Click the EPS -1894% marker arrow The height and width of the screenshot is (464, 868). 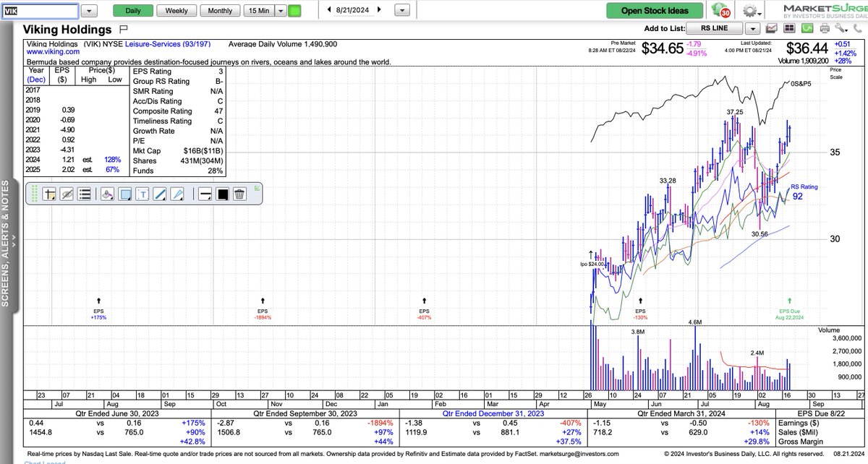coord(263,300)
